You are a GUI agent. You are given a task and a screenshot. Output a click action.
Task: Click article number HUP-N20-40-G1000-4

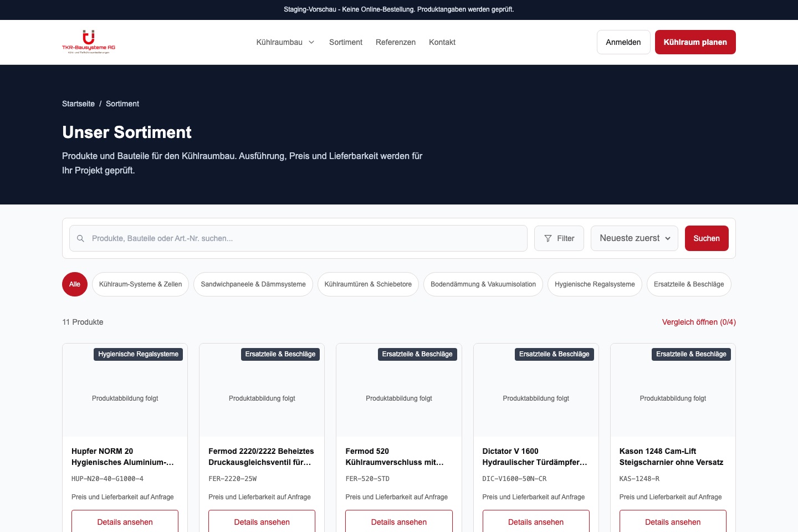click(x=108, y=479)
